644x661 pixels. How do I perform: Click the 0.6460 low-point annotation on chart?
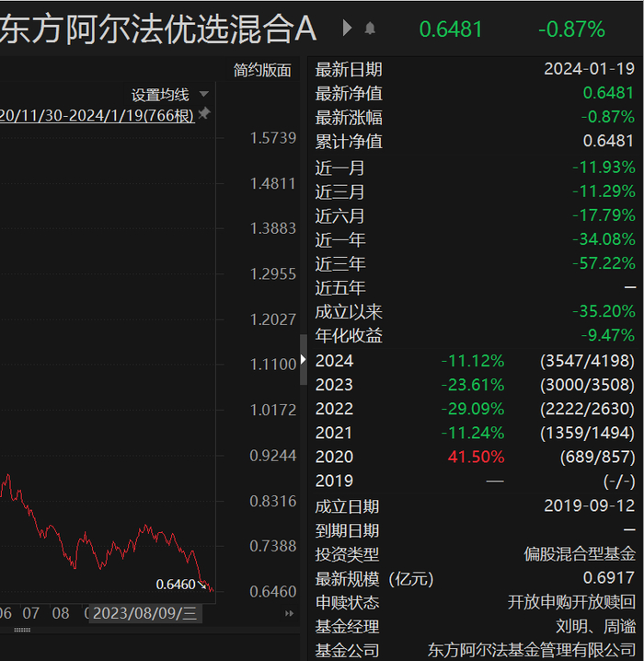(176, 585)
